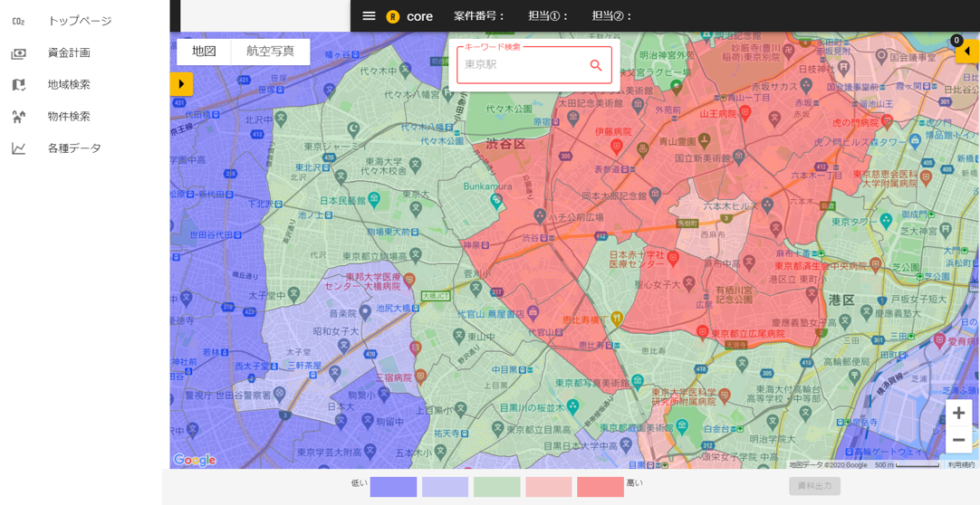The width and height of the screenshot is (980, 505).
Task: Switch to 地図 map view
Action: [x=204, y=52]
